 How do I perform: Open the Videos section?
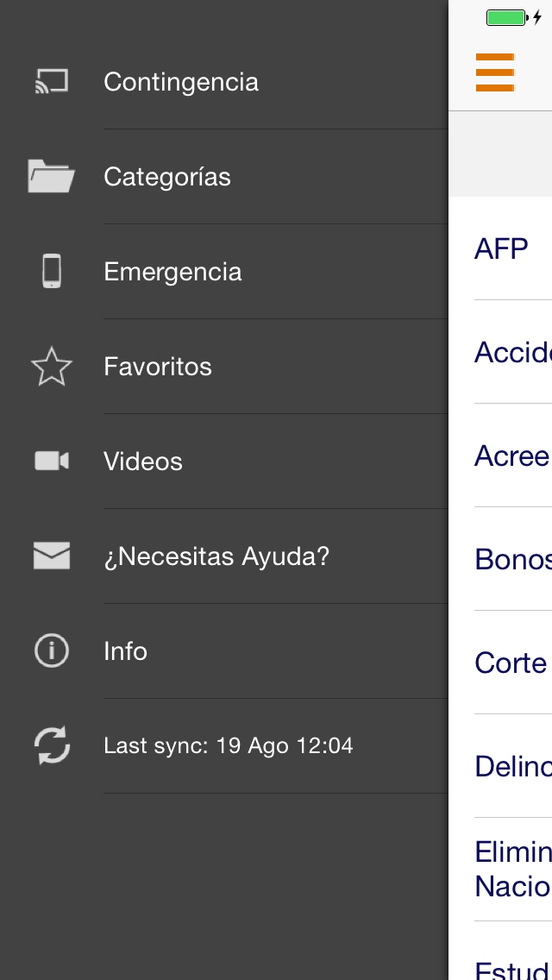143,461
